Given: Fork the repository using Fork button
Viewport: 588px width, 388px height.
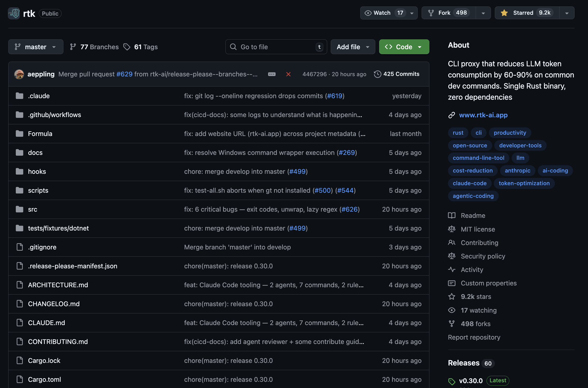Looking at the screenshot, I should (449, 13).
